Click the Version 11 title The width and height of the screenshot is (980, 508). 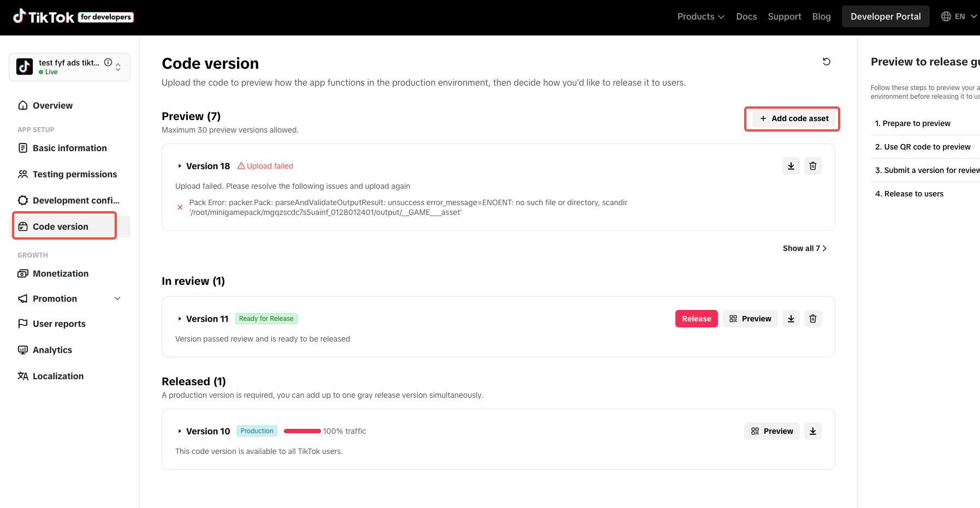(207, 319)
